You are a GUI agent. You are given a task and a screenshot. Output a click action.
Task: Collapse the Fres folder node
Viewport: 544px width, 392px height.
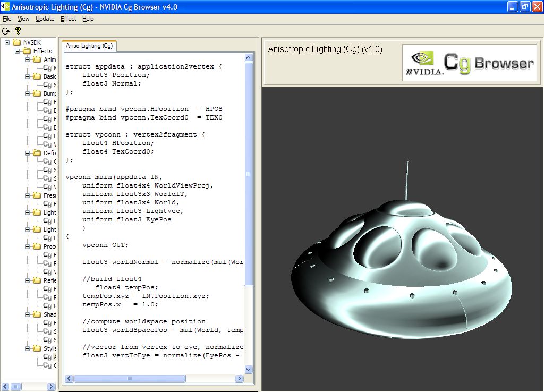[27, 195]
